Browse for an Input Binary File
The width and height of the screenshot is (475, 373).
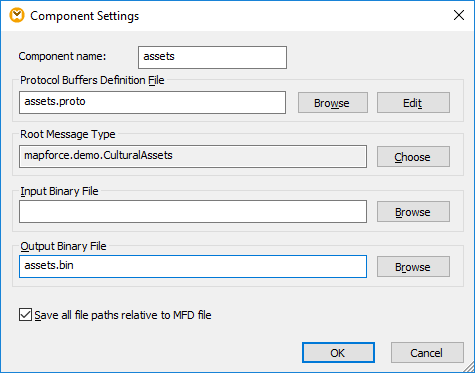413,211
